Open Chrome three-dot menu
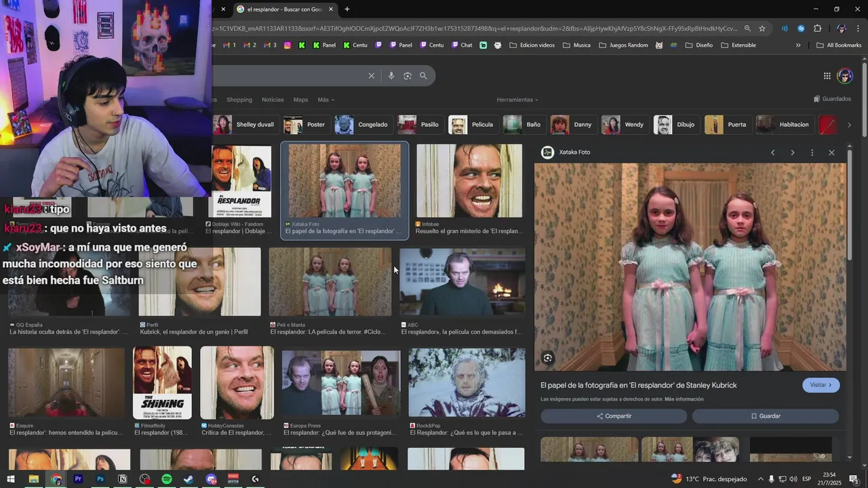The width and height of the screenshot is (868, 488). pos(858,28)
